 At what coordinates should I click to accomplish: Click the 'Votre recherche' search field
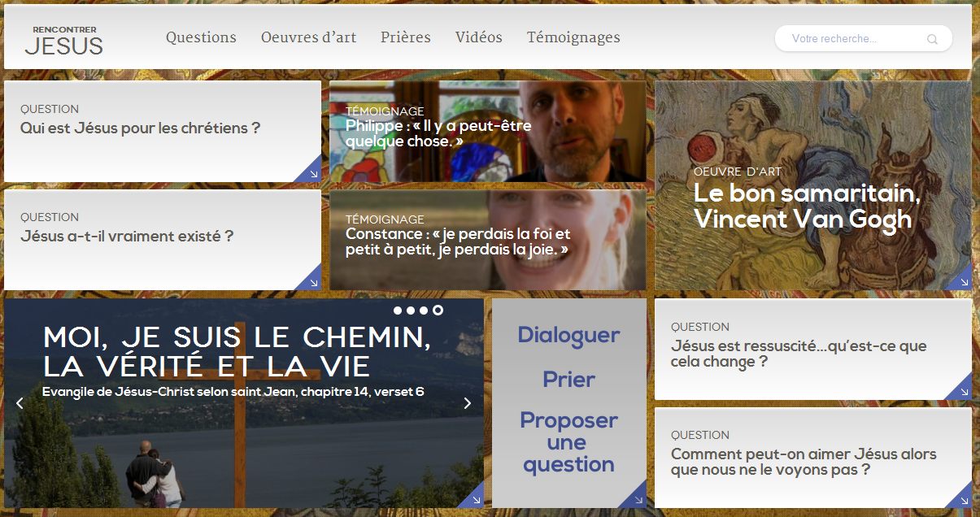[x=854, y=38]
